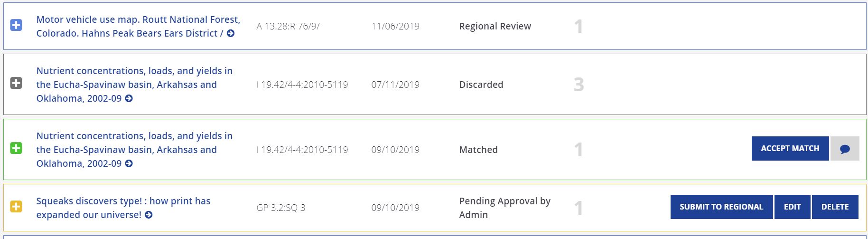Screen dimensions: 868x239
Task: Open the Discarded Nutrient concentrations title link
Action: coord(134,84)
